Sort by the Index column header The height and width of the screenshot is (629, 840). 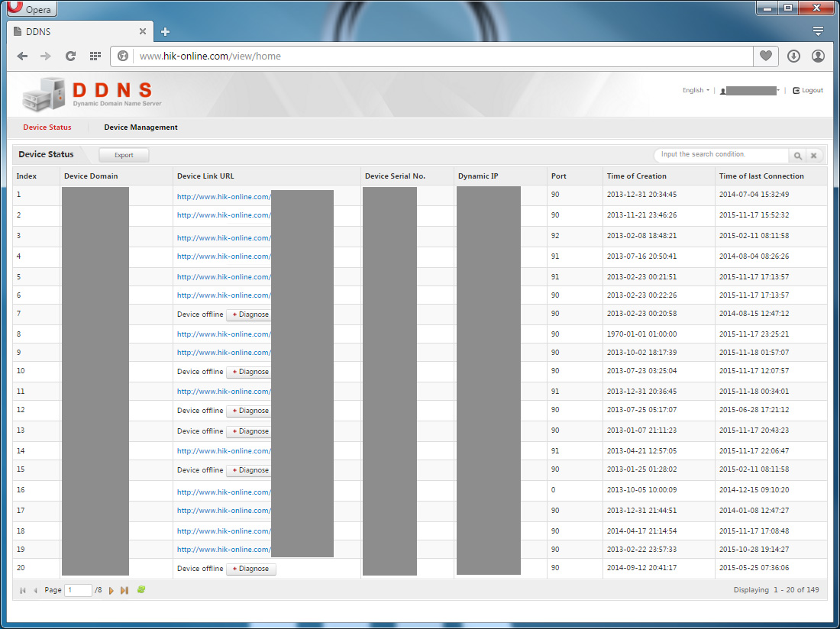36,176
